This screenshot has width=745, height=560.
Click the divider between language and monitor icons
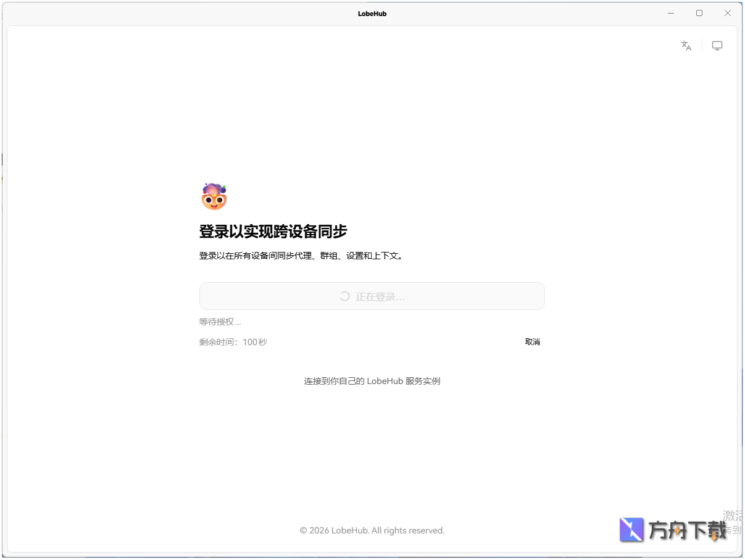tap(702, 46)
